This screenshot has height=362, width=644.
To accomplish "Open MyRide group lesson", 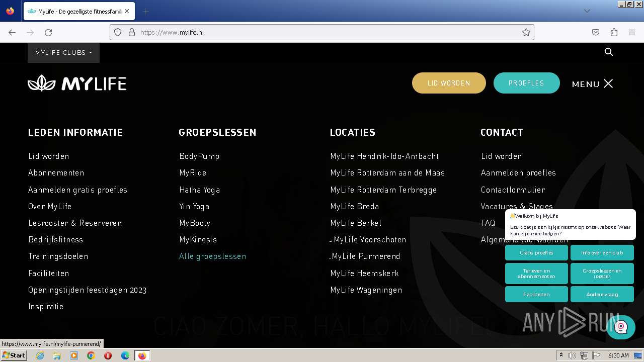I will [x=193, y=172].
